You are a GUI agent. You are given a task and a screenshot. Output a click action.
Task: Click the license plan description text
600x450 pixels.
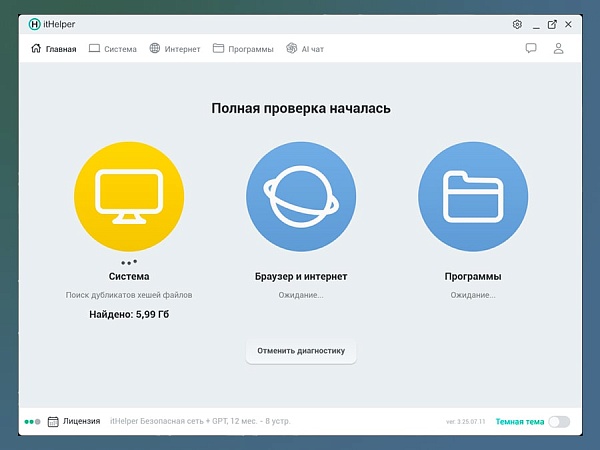[x=200, y=421]
